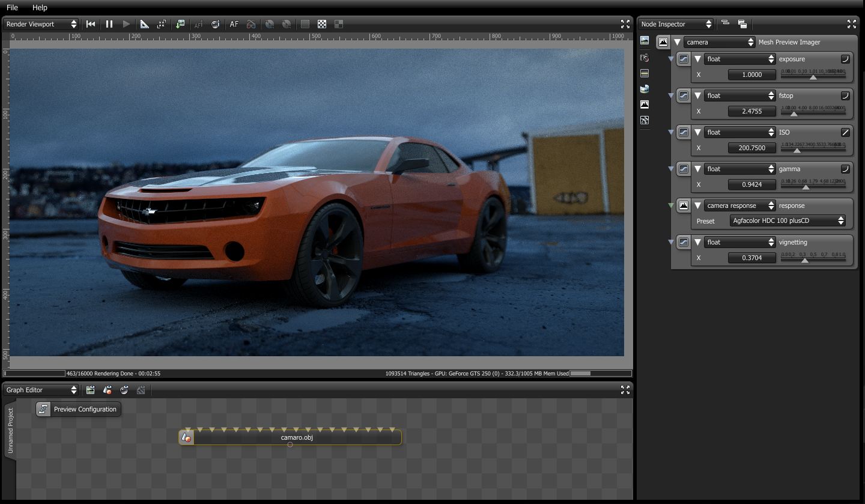Screen dimensions: 865x504
Task: Toggle the gamma slider curve mode button
Action: pos(845,169)
